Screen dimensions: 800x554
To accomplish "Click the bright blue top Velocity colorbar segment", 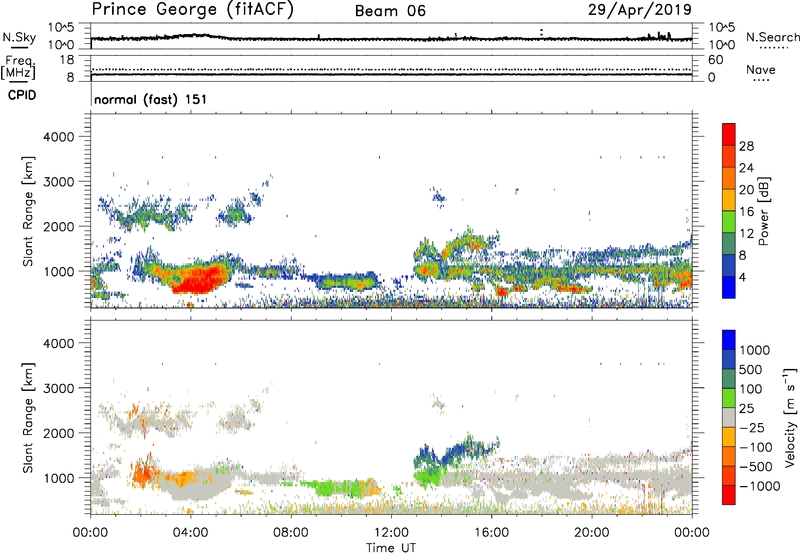I will (x=729, y=340).
